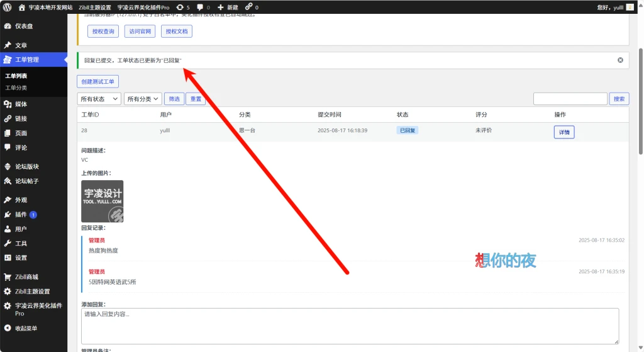This screenshot has height=352, width=644.
Task: Open 用户 users icon
Action: coord(8,229)
